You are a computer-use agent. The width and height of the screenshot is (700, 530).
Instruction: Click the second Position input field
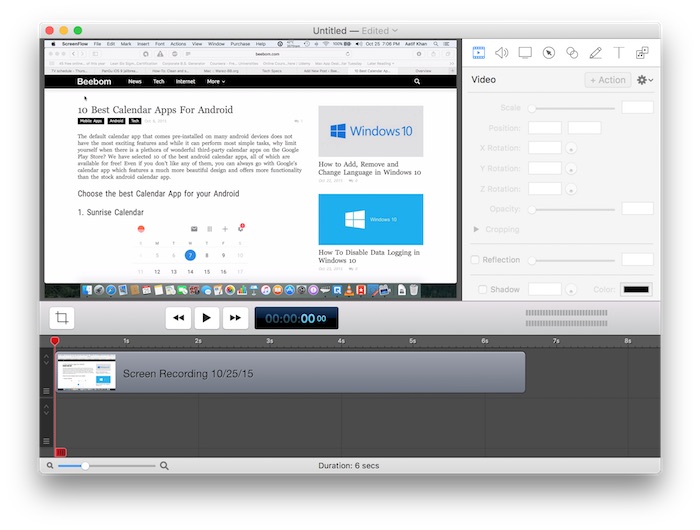(x=584, y=128)
